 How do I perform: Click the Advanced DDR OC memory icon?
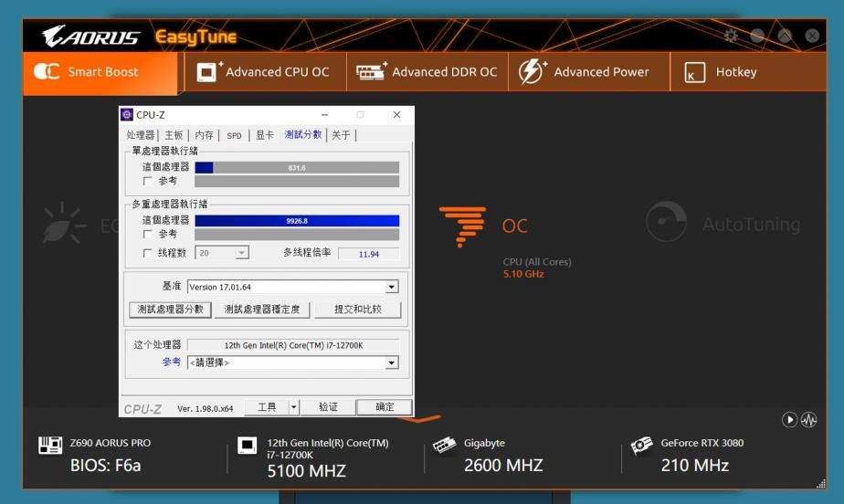[371, 71]
